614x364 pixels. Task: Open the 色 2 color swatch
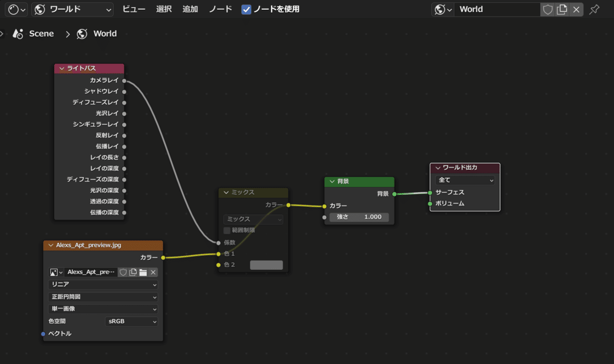[266, 265]
